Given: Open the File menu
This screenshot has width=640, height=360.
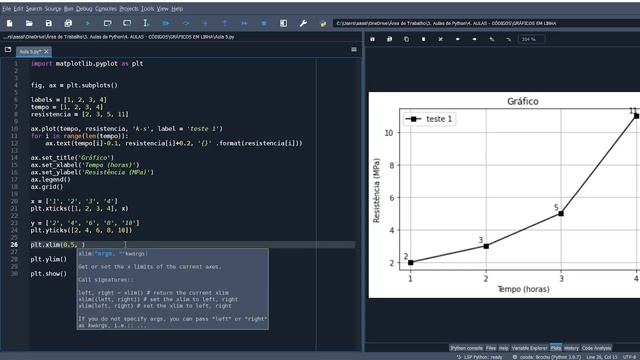Looking at the screenshot, I should tap(7, 9).
